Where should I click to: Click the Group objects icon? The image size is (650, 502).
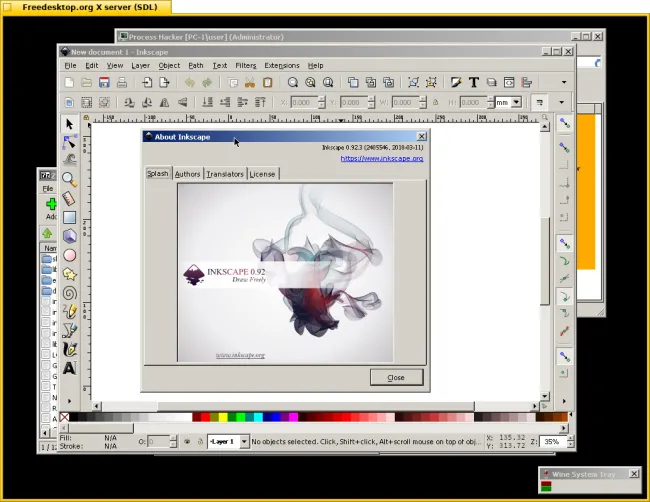click(x=413, y=82)
